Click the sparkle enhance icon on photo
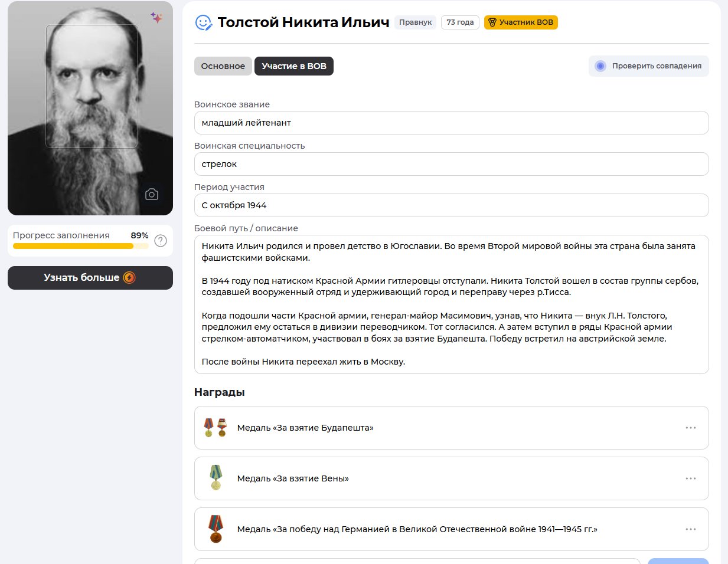This screenshot has width=728, height=564. (x=156, y=18)
